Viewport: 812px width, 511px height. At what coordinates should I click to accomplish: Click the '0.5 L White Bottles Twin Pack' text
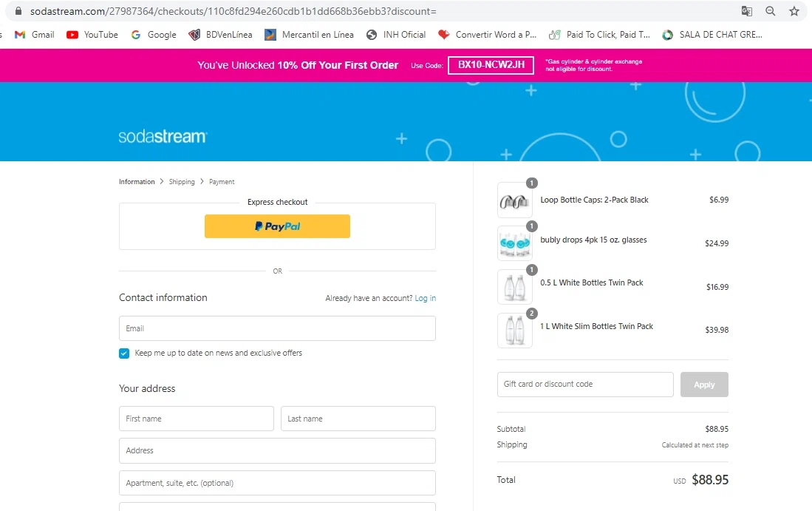[x=591, y=283]
